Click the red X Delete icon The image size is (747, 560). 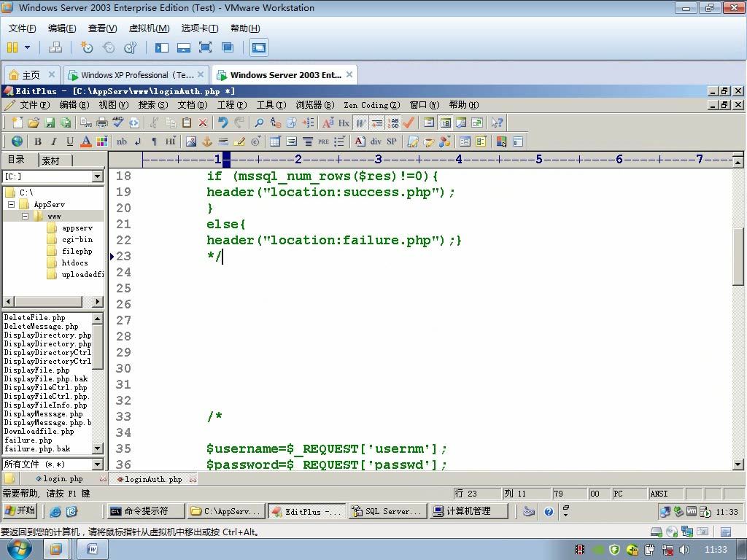(203, 122)
